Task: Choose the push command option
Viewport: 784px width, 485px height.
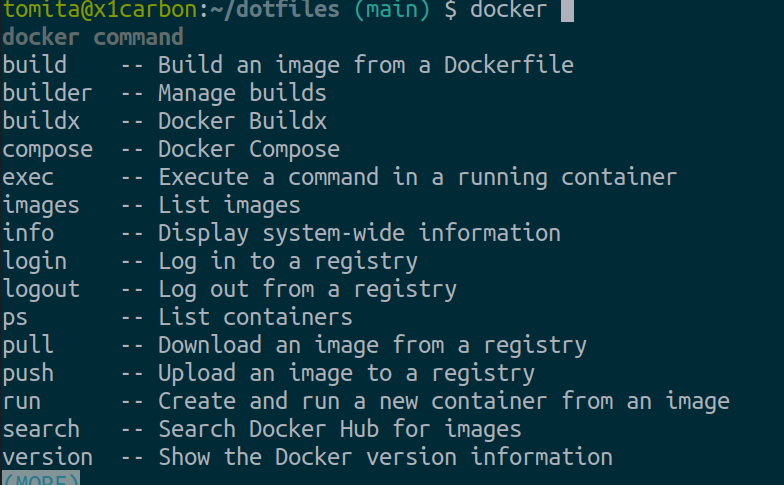Action: click(28, 374)
